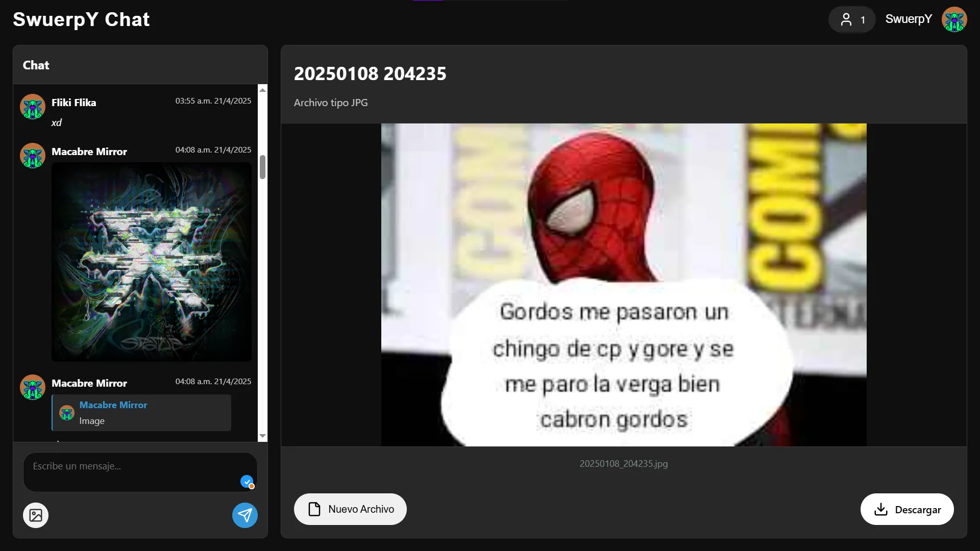This screenshot has width=980, height=551.
Task: Send the message with the paper plane button
Action: click(245, 515)
